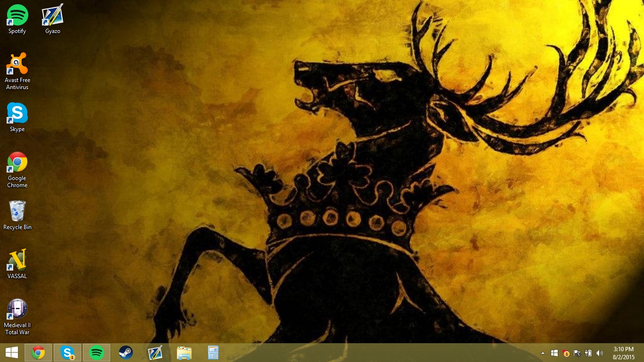Open Spotify from the taskbar
The width and height of the screenshot is (644, 362).
[97, 353]
